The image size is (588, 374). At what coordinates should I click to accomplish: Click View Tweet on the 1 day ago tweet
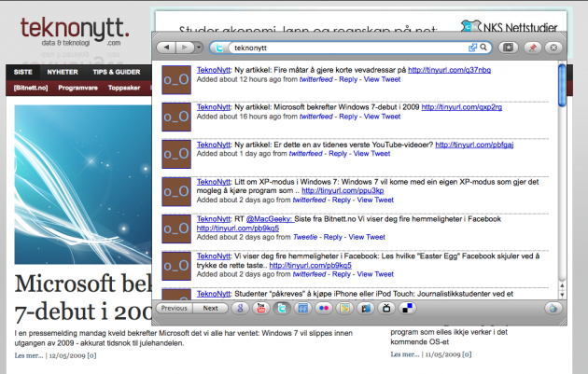(371, 154)
